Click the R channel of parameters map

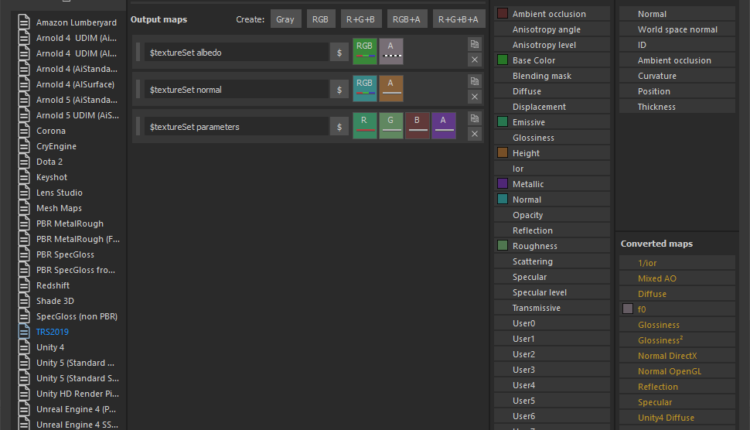(365, 126)
